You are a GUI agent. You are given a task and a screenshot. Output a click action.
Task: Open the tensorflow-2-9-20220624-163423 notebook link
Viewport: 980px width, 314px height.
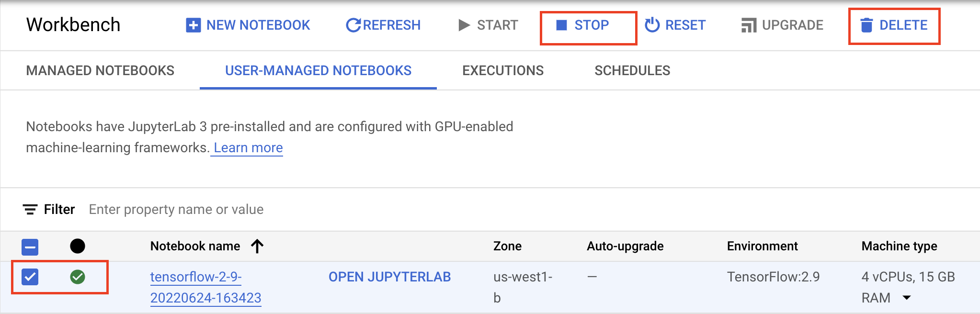pyautogui.click(x=205, y=287)
